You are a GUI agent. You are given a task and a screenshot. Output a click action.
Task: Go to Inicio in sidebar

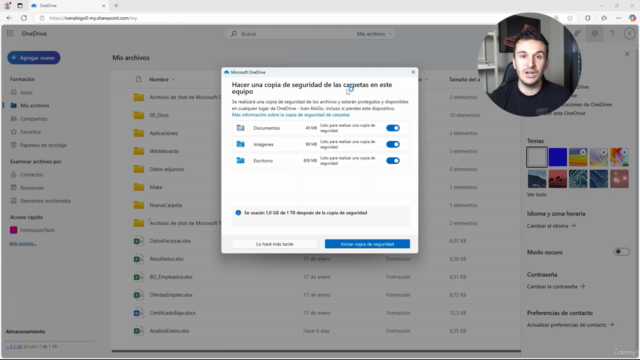point(26,93)
